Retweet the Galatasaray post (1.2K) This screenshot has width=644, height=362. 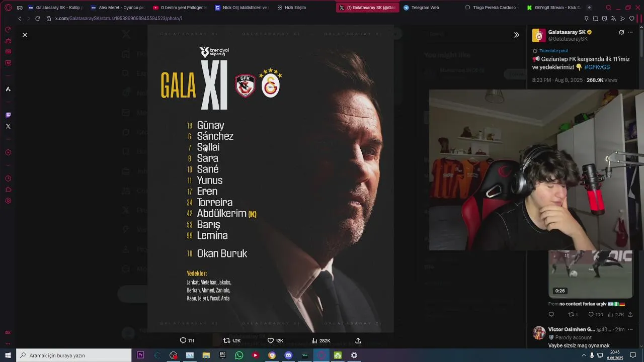coord(232,340)
